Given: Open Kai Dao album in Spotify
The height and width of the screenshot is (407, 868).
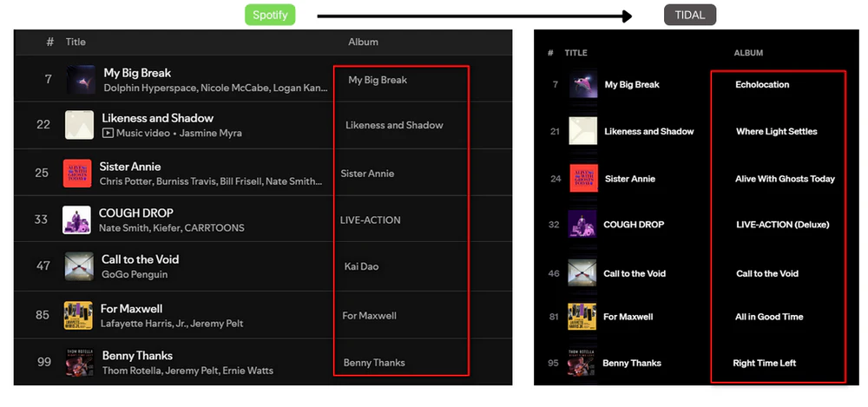Looking at the screenshot, I should (x=361, y=266).
